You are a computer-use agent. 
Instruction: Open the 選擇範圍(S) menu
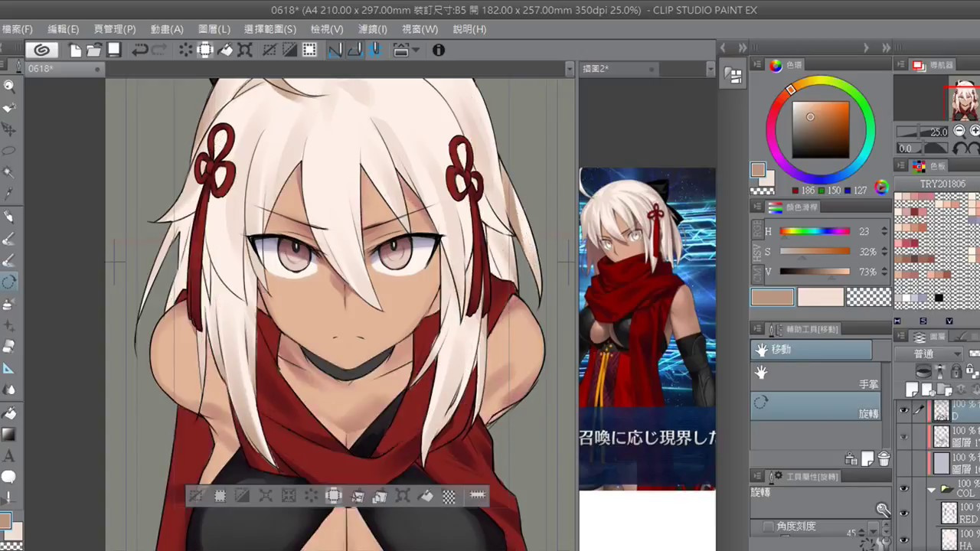coord(270,29)
